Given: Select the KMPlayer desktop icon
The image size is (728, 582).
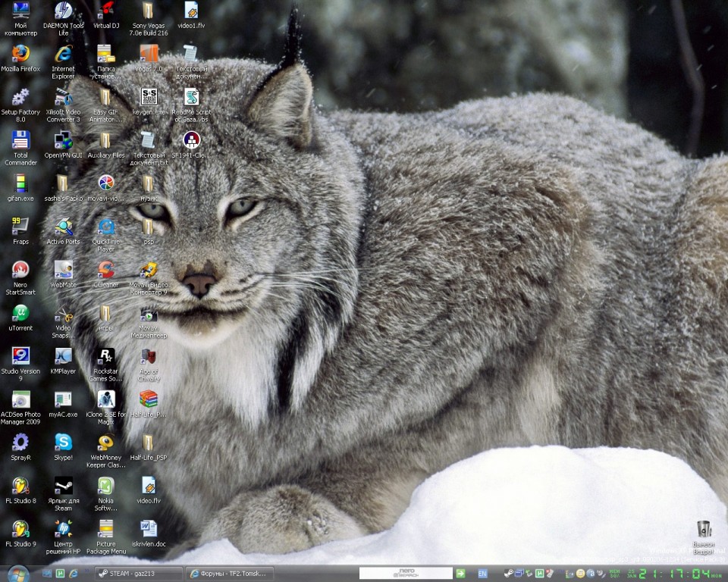Looking at the screenshot, I should (64, 357).
